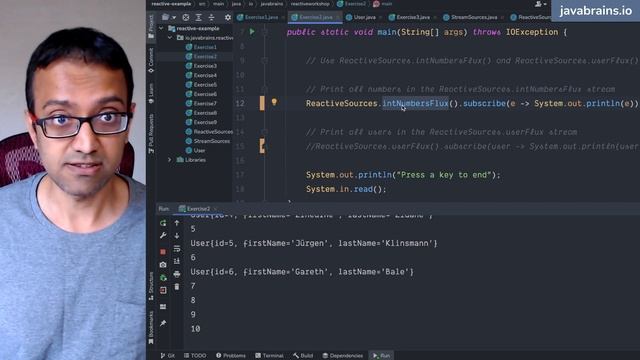Open the Dependencies tool window
This screenshot has height=360, width=640.
click(342, 356)
